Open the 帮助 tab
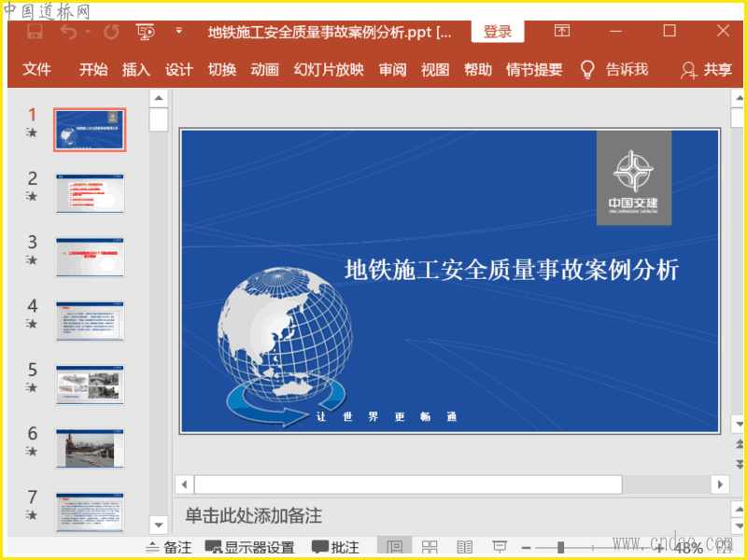 (478, 70)
